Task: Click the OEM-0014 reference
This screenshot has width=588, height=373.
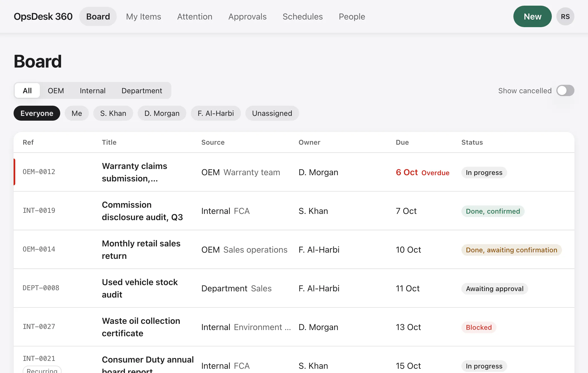Action: (39, 249)
